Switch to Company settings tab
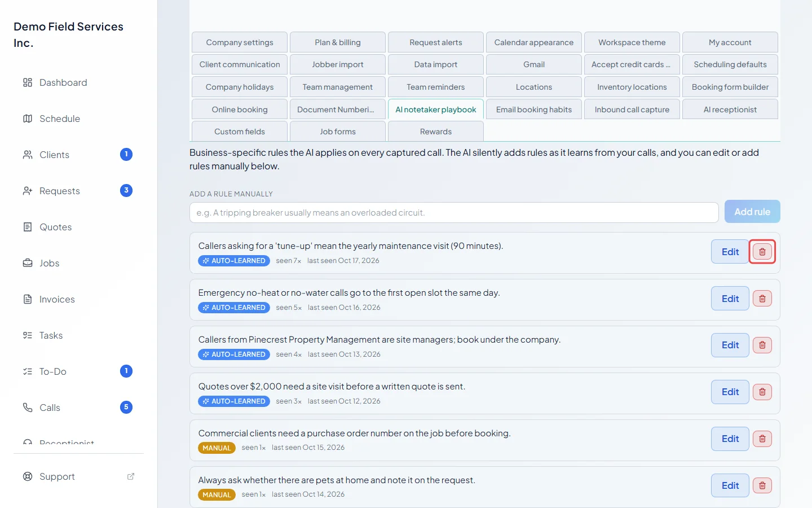The width and height of the screenshot is (812, 508). click(240, 42)
